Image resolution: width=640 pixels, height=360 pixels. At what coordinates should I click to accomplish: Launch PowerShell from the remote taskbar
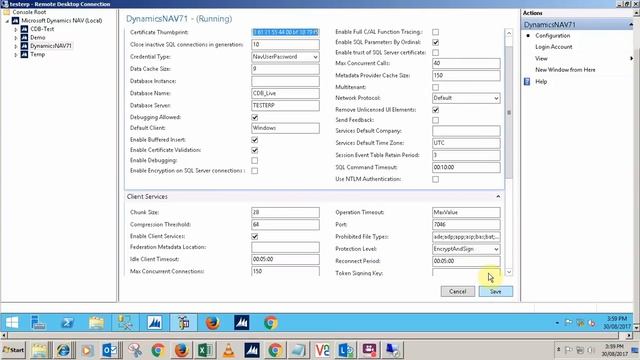[x=67, y=323]
